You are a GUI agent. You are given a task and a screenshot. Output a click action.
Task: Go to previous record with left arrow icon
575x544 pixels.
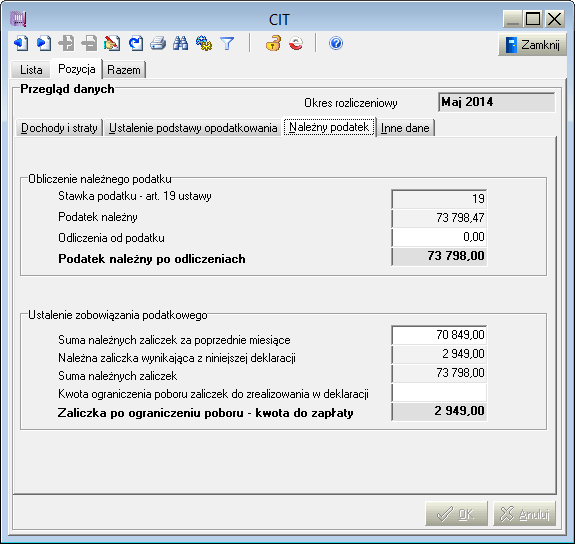click(x=21, y=43)
